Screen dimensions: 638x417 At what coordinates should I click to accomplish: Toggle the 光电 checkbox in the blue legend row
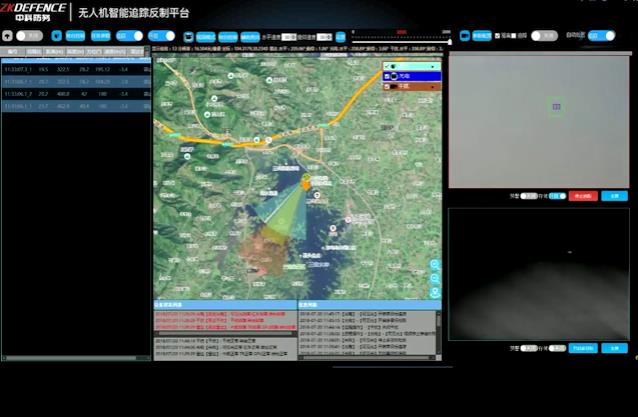coord(387,76)
